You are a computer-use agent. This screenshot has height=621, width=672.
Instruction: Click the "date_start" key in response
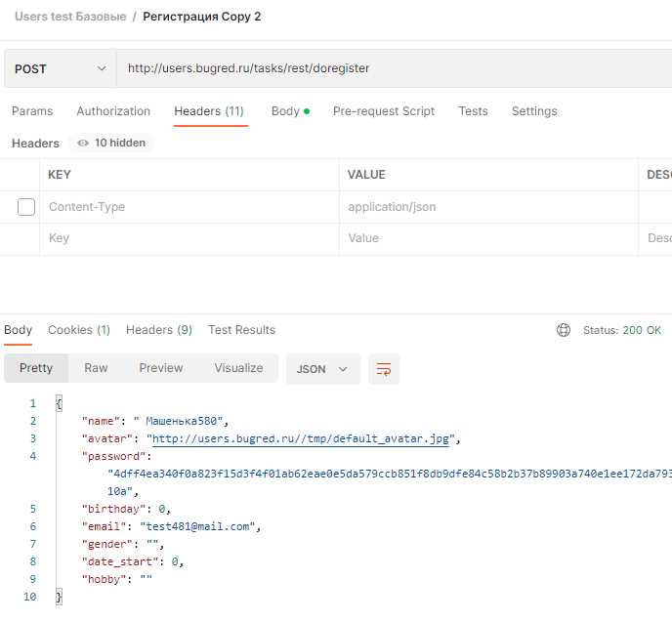point(120,561)
